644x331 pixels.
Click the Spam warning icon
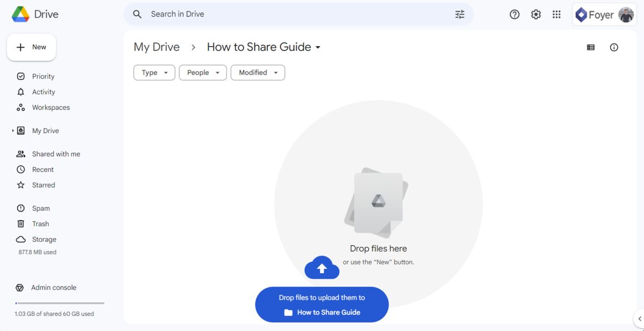21,208
